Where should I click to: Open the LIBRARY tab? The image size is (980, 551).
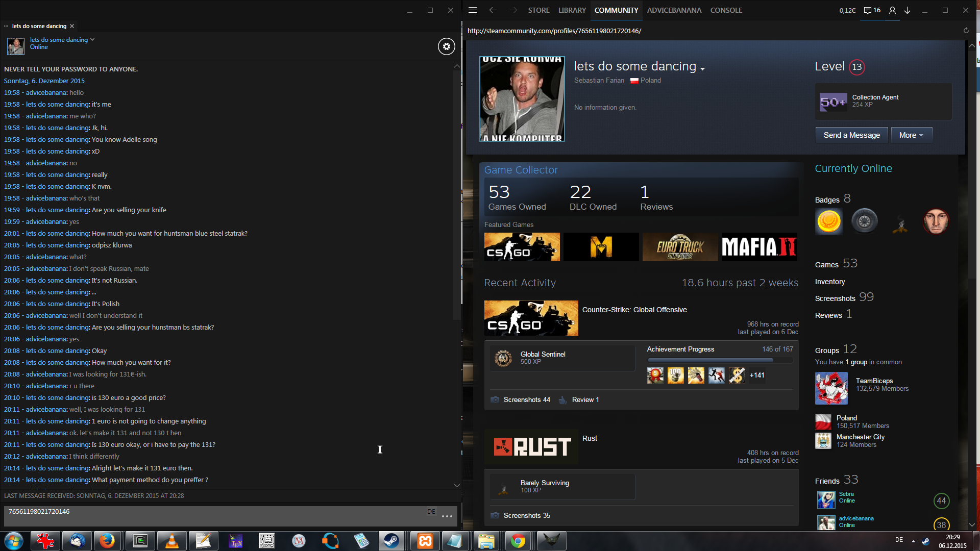point(572,10)
